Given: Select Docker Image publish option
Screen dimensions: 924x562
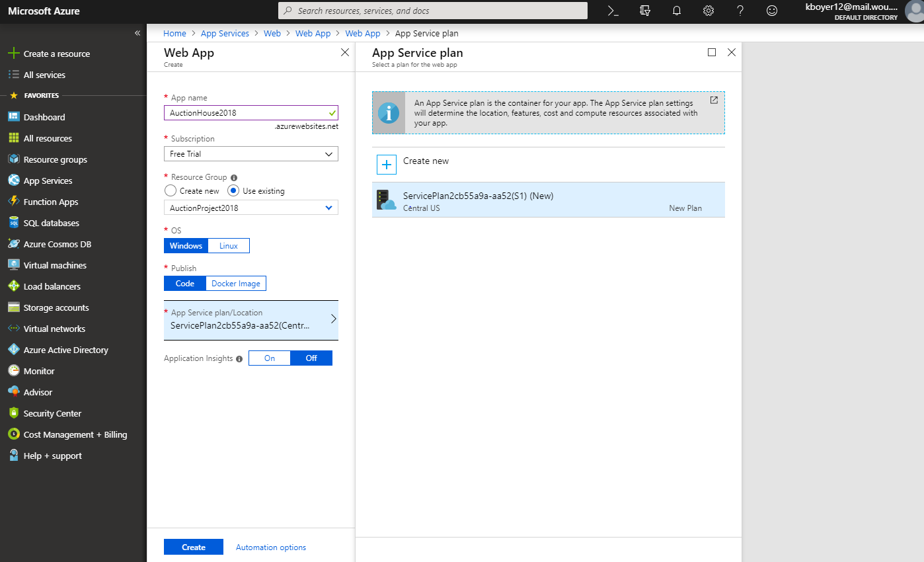Looking at the screenshot, I should tap(236, 283).
